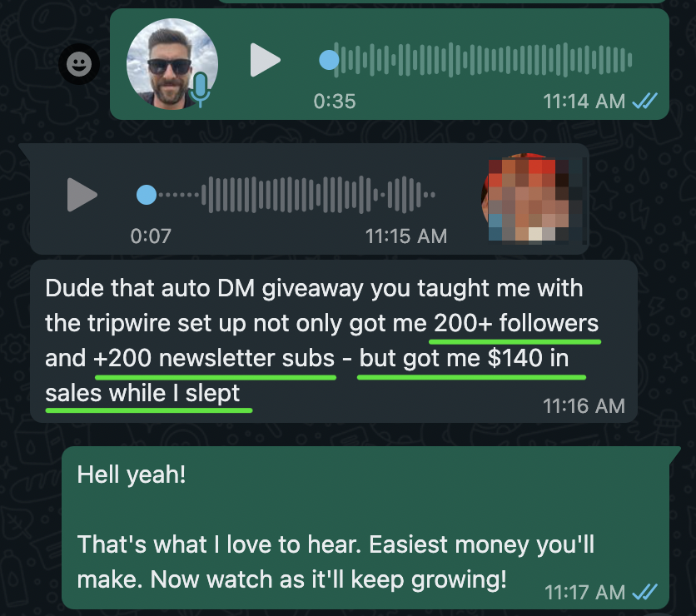Click the blue read ticks beside 11:14 AM
Viewport: 696px width, 616px height.
click(x=645, y=102)
